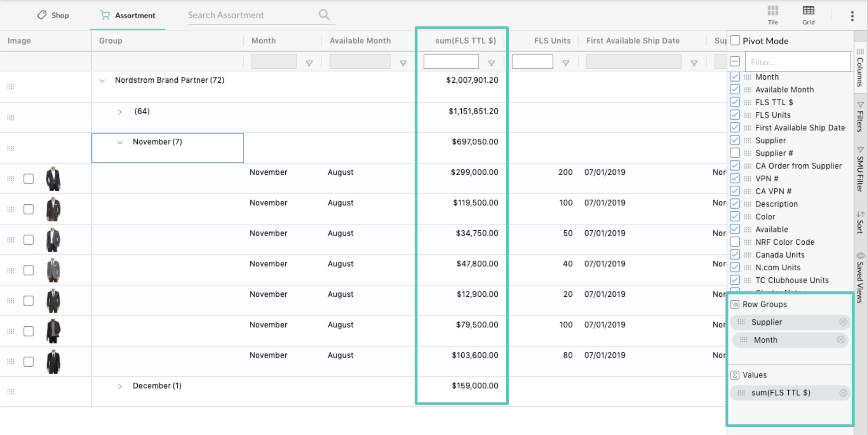Remove Supplier from Row Groups
868x435 pixels.
coord(843,322)
